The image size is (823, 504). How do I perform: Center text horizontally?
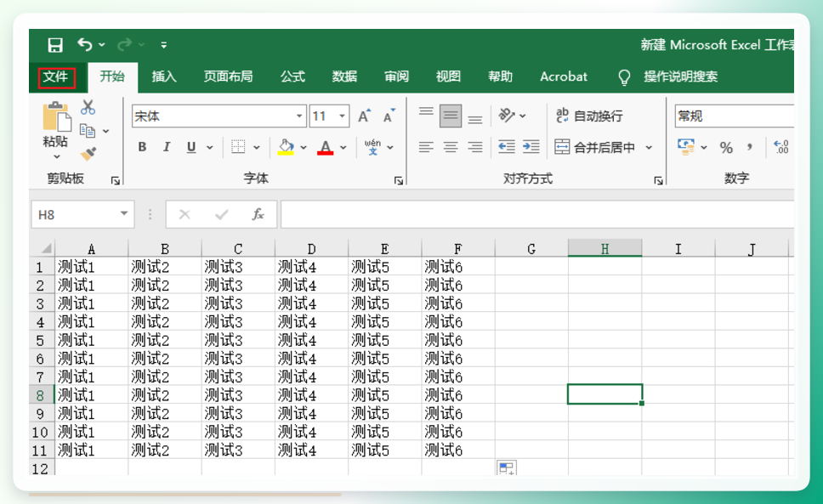pyautogui.click(x=451, y=147)
